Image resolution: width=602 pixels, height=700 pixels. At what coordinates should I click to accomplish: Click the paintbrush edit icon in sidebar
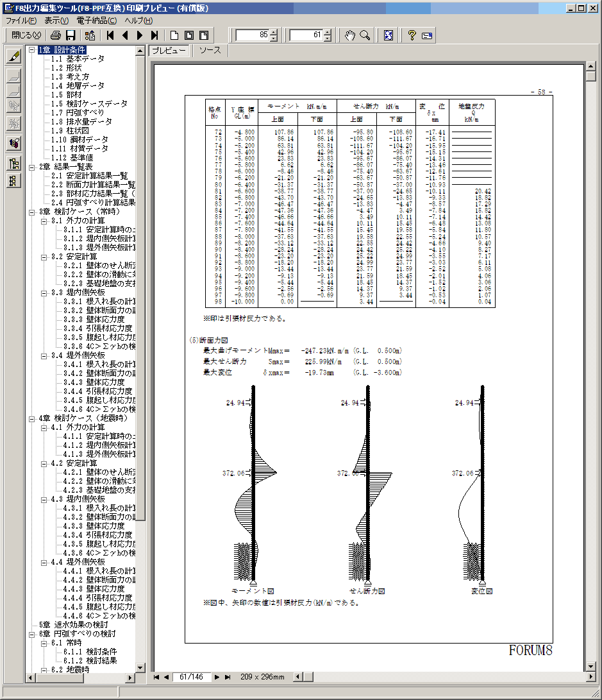(x=14, y=56)
